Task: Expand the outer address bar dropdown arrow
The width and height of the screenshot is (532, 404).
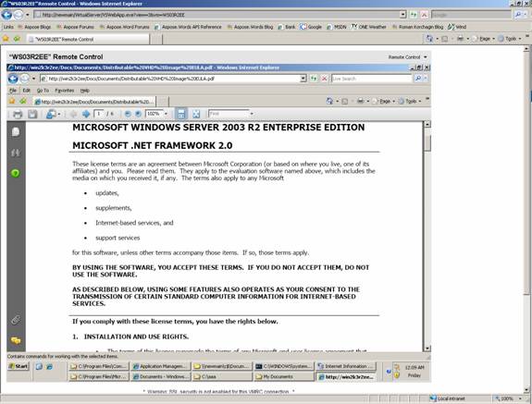Action: coord(402,15)
